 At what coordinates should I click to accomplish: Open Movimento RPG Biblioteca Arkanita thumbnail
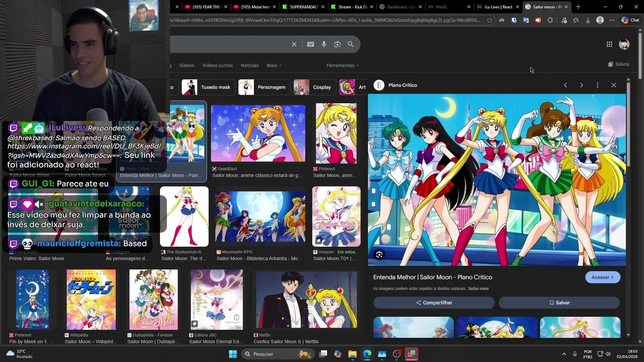click(x=260, y=217)
